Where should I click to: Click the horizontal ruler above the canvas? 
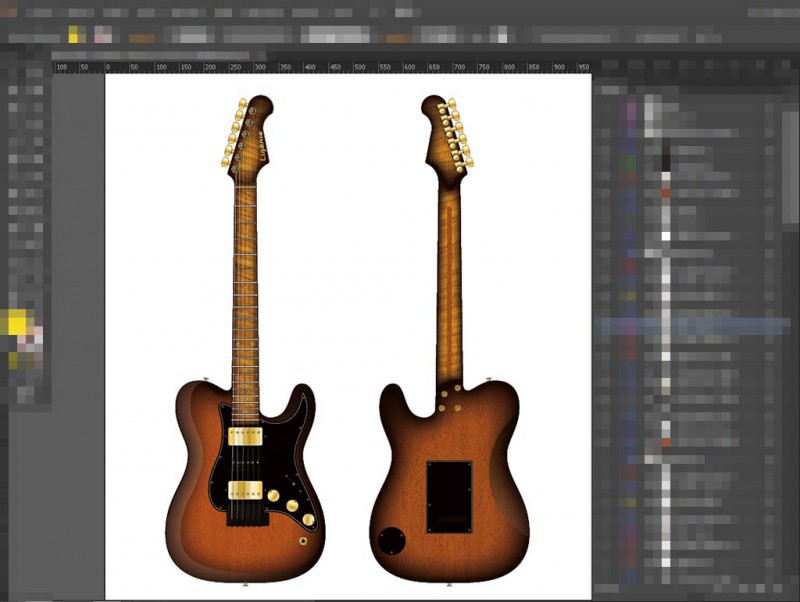[320, 67]
